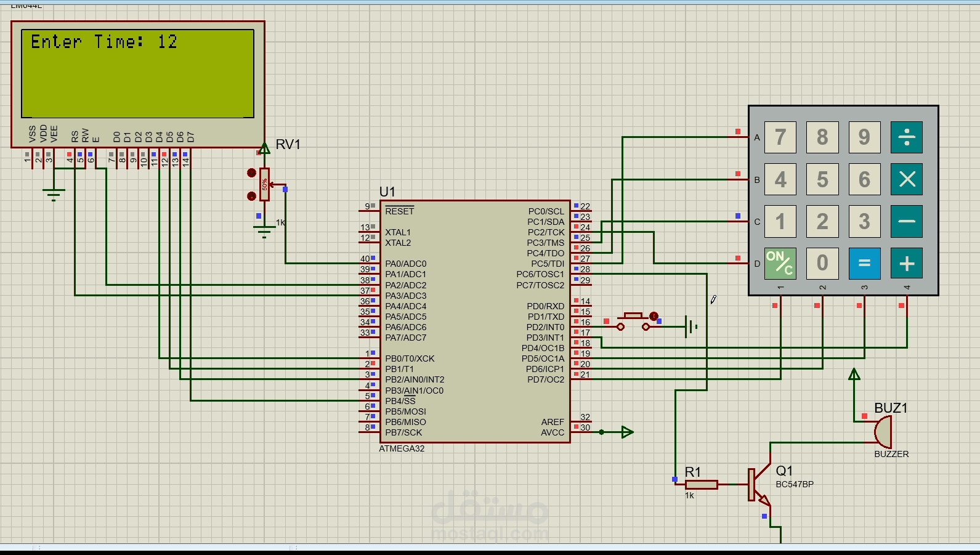
Task: Click the PC0/SCL pin label
Action: tap(546, 211)
